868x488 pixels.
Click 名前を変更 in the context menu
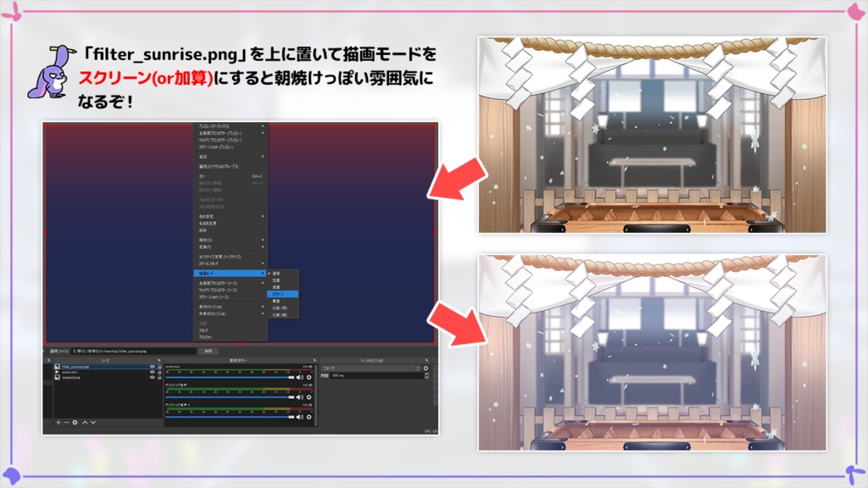click(x=231, y=223)
